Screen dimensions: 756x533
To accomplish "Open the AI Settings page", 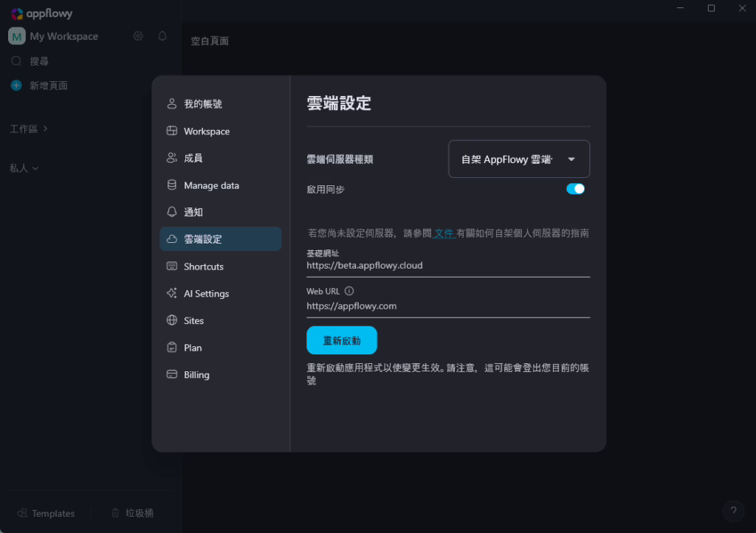I will 220,293.
